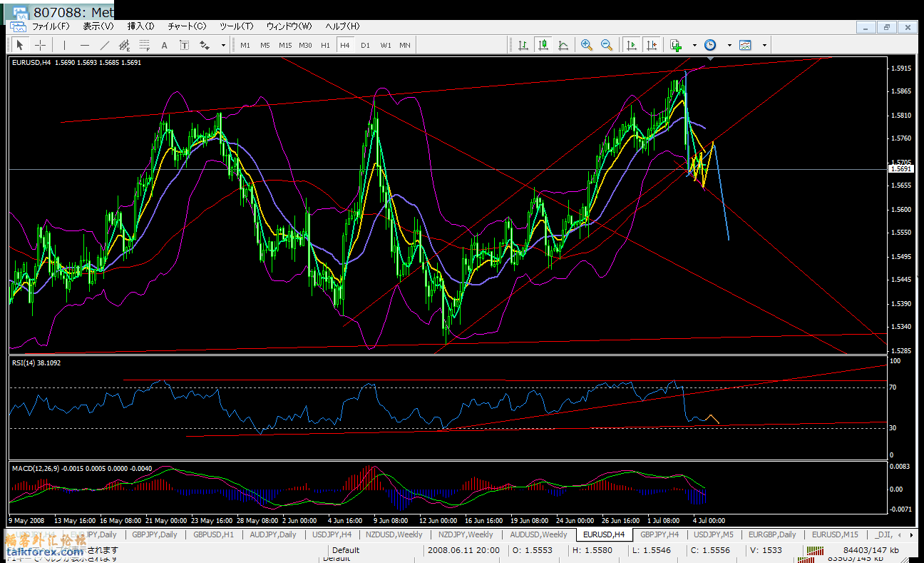Open the ツール(T) menu
924x563 pixels.
pos(237,26)
